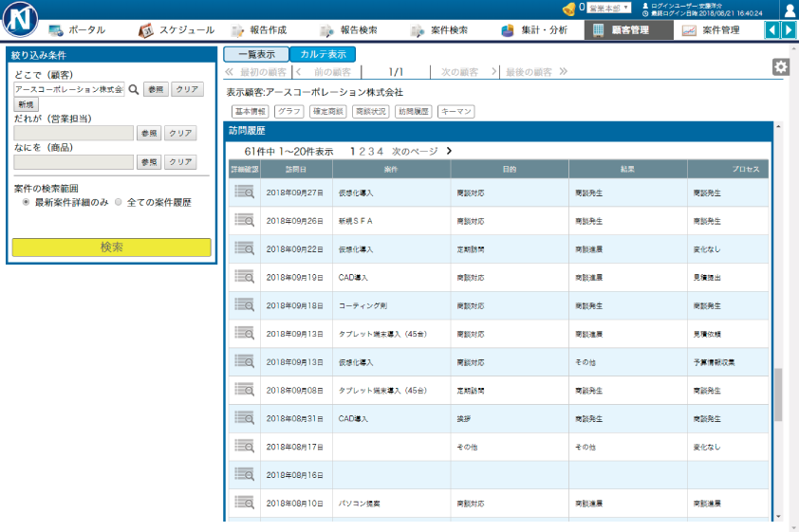Viewport: 799px width, 532px height.
Task: Click クリア button for customer field
Action: click(187, 89)
